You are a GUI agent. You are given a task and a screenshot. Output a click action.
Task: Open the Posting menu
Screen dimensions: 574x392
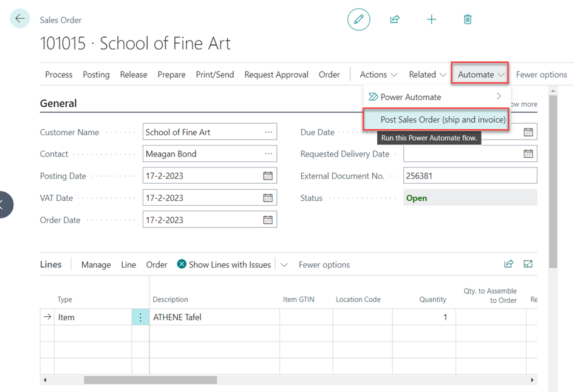point(97,75)
